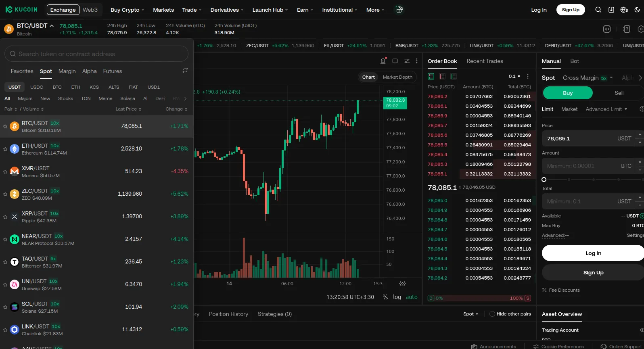Toggle the log scale on the chart
Screen dimensions: 644x349
click(397, 297)
